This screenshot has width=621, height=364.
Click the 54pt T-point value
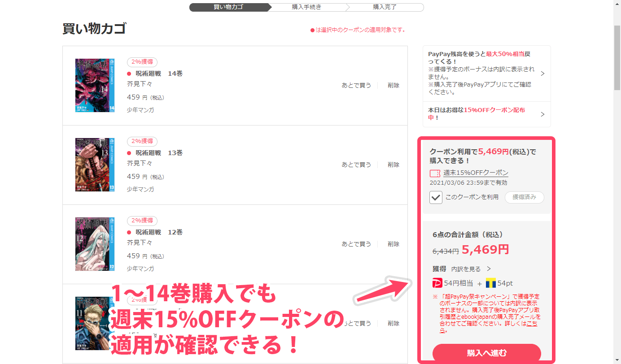(505, 283)
